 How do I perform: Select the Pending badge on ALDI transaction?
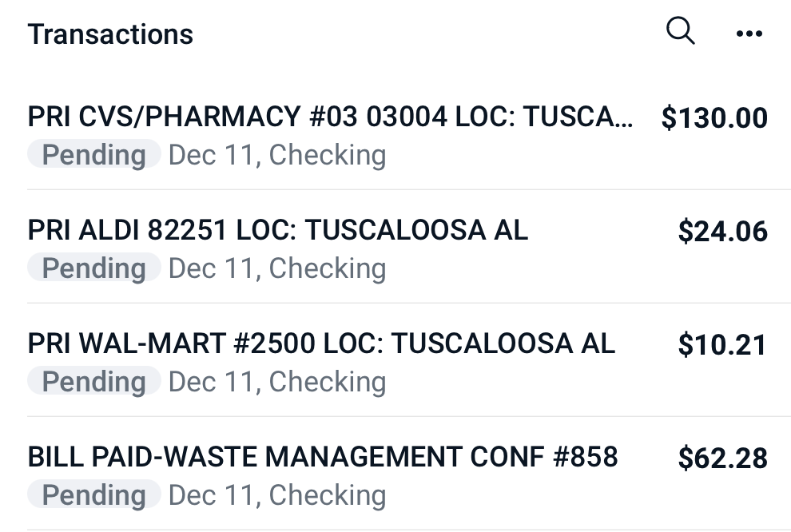pos(93,268)
